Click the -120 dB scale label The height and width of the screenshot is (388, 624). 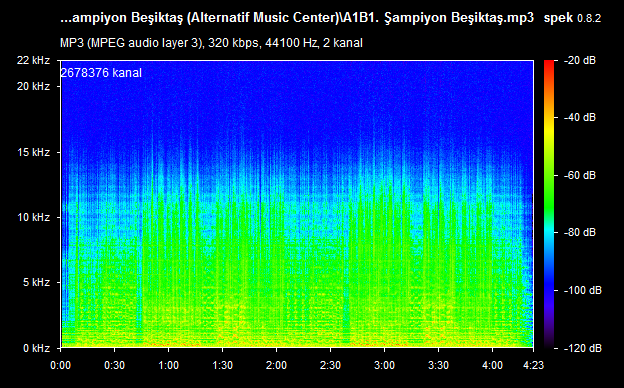click(x=583, y=348)
